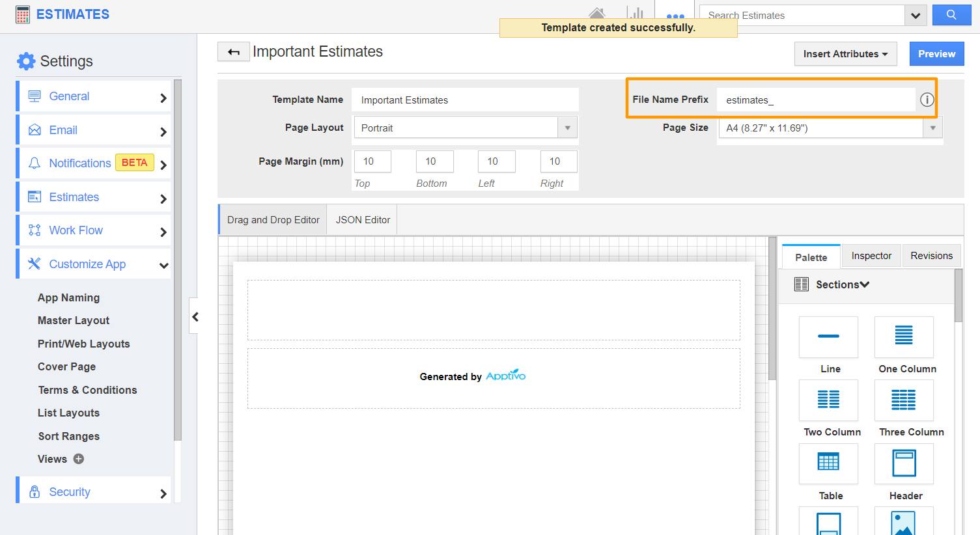This screenshot has width=980, height=535.
Task: Open the reports chart icon at top
Action: click(x=636, y=12)
